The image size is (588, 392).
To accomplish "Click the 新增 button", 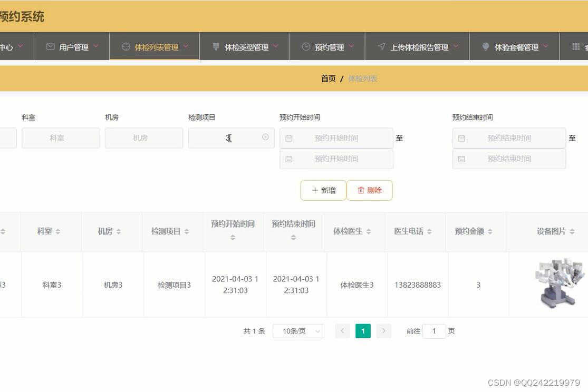I will (323, 190).
